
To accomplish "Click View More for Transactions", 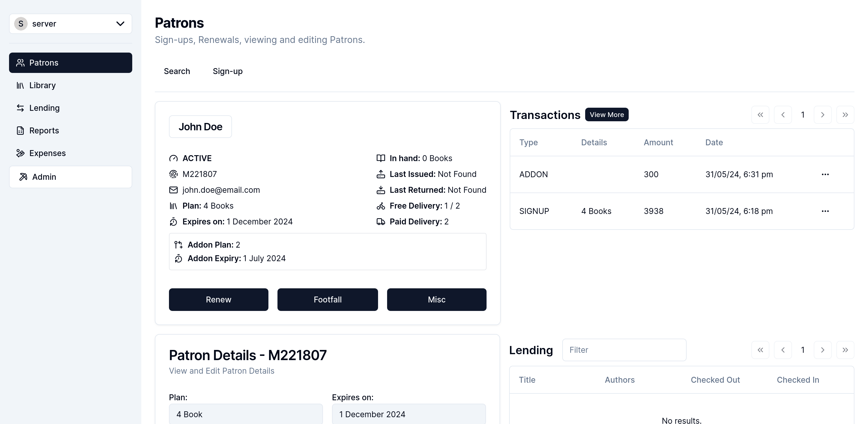I will click(607, 114).
